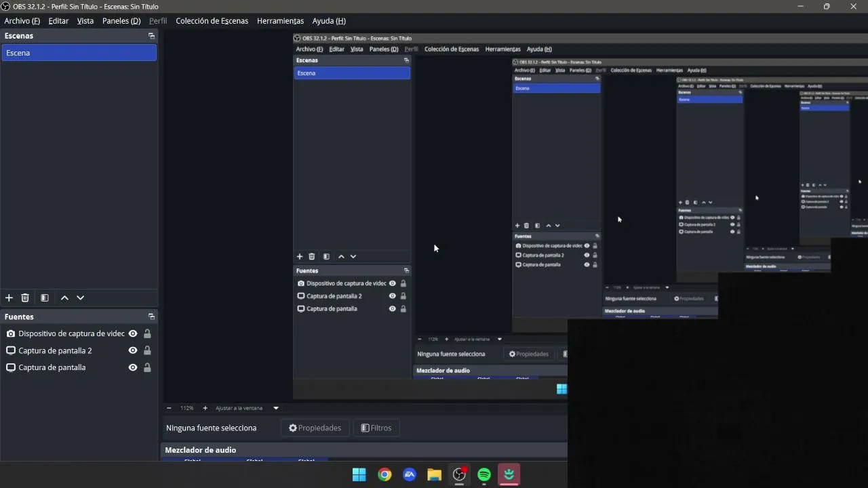Undock the Escenas panel
This screenshot has height=488, width=868.
point(151,36)
